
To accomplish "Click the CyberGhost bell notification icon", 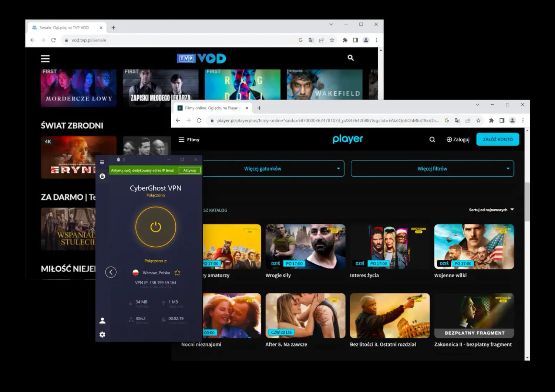I will pos(118,159).
